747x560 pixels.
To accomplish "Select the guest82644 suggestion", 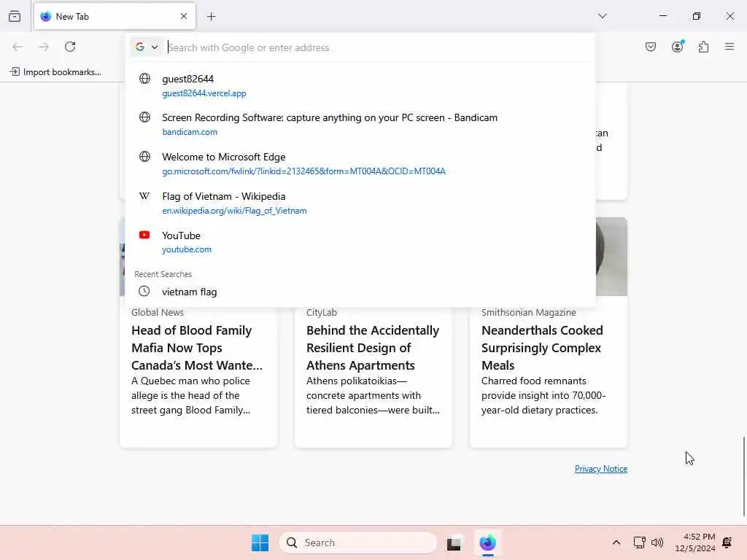I will point(360,85).
